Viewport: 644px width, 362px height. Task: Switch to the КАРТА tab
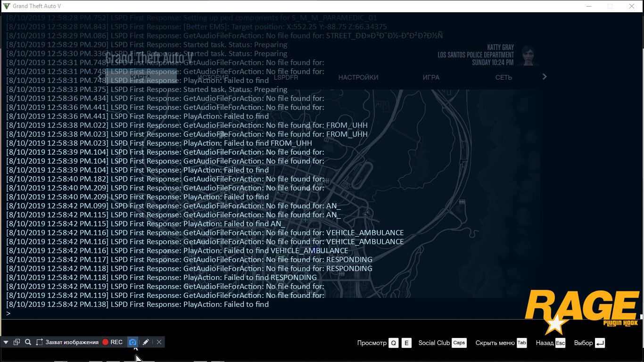pyautogui.click(x=141, y=77)
